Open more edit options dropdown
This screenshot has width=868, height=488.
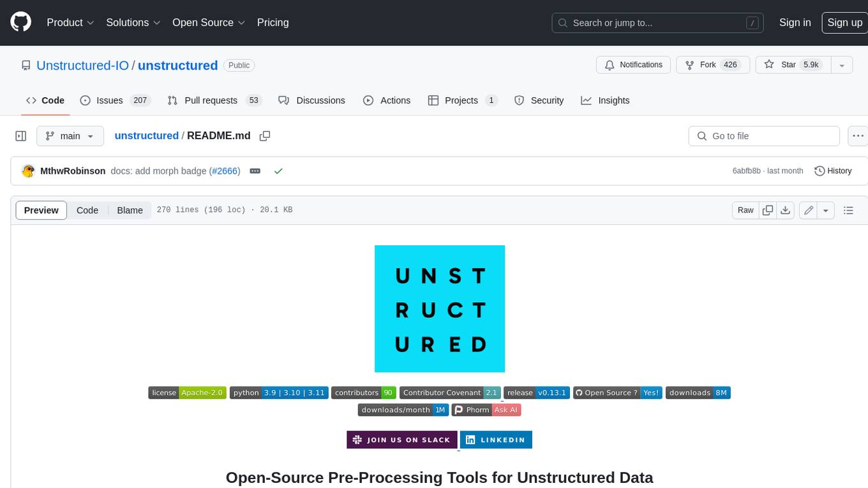click(x=827, y=210)
